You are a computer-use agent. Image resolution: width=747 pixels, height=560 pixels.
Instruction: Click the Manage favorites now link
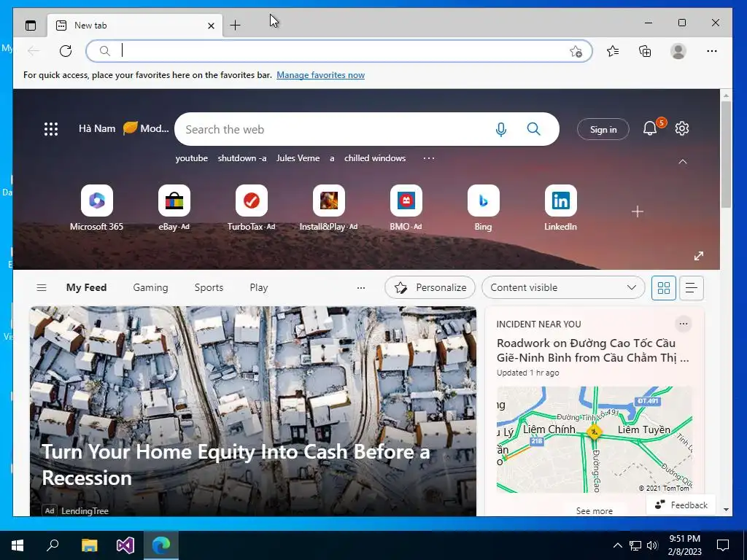(x=321, y=75)
